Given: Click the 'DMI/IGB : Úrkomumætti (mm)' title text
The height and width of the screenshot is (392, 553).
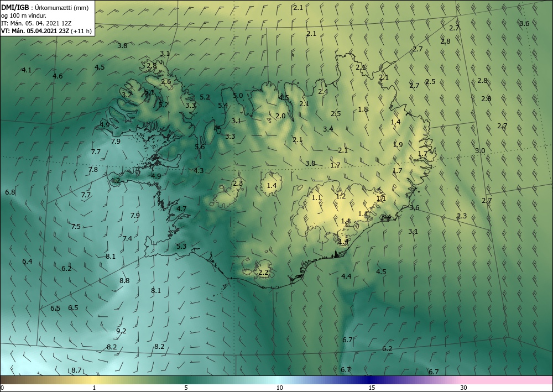Looking at the screenshot, I should (45, 8).
